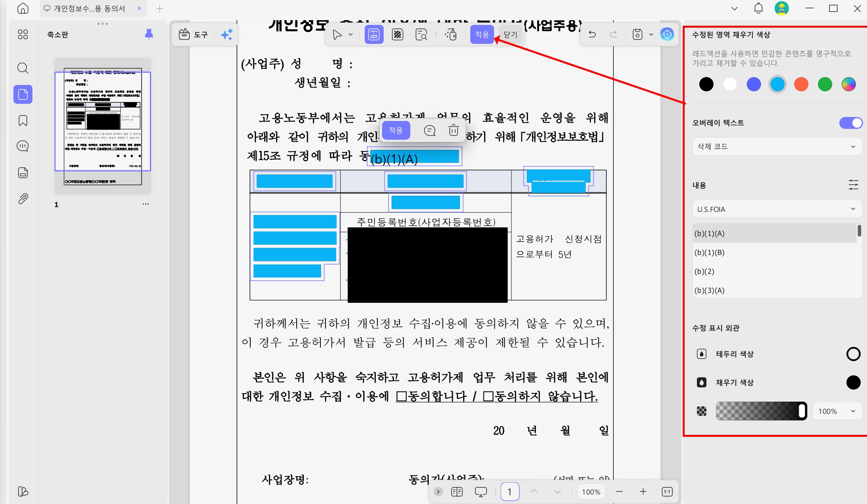Unpin the thumbnail panel pin icon
The width and height of the screenshot is (867, 504).
pyautogui.click(x=149, y=34)
